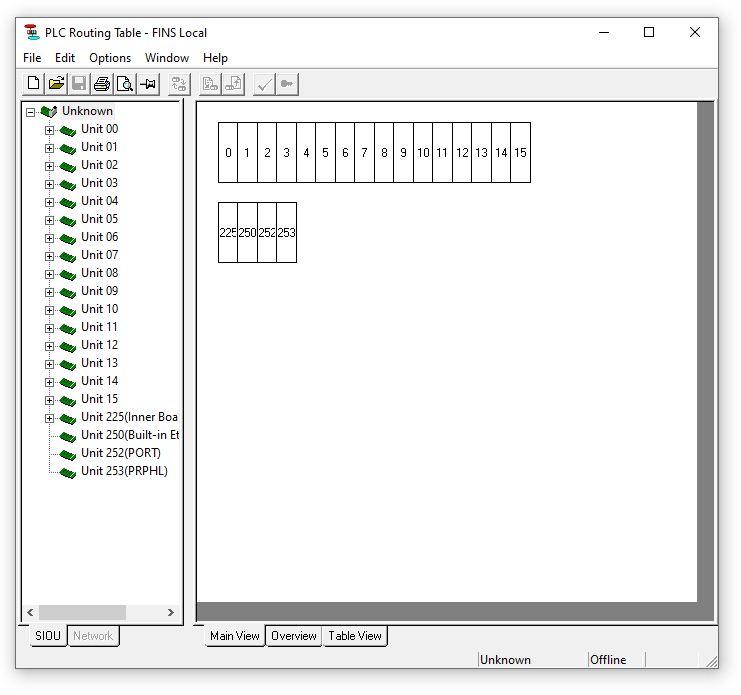This screenshot has height=695, width=741.
Task: Select the Unit 13 label in tree
Action: [99, 363]
